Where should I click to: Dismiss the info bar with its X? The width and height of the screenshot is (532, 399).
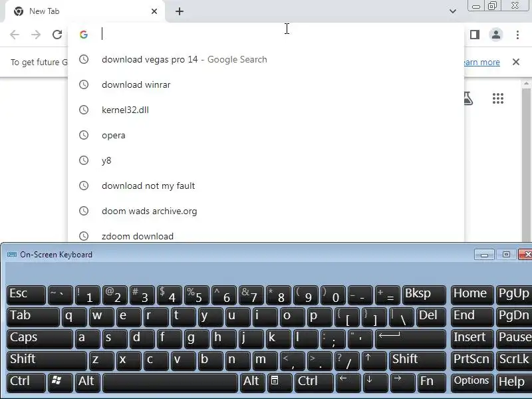516,62
